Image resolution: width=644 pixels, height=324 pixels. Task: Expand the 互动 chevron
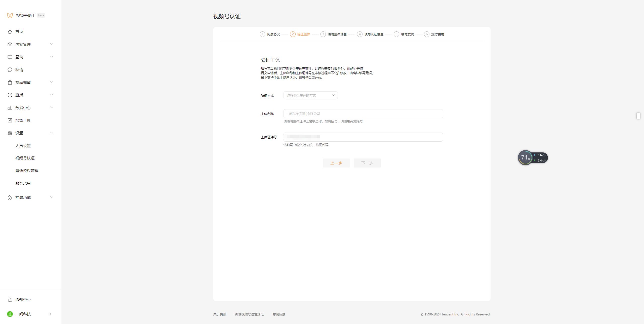pyautogui.click(x=52, y=57)
